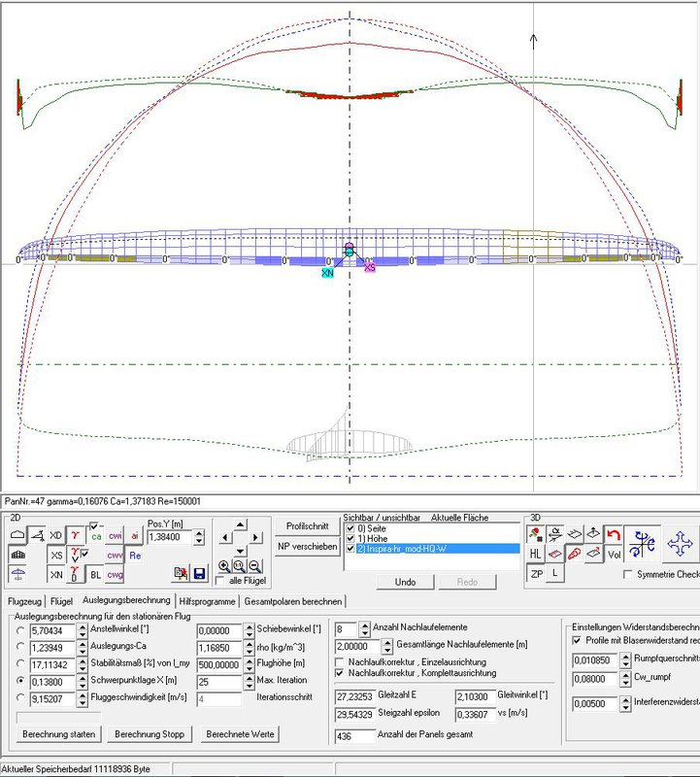This screenshot has height=777, width=700.
Task: Select the top-view wing outline icon
Action: coord(17,535)
